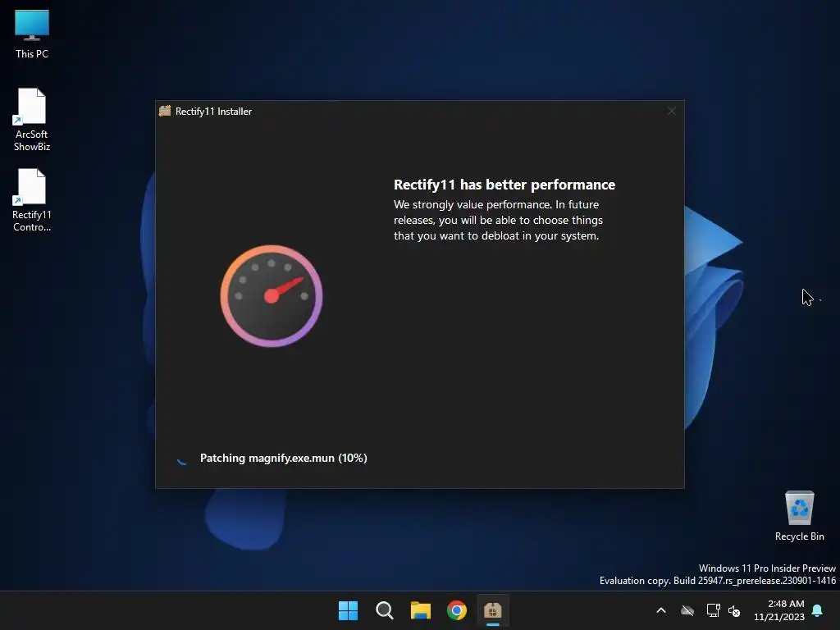The image size is (840, 630).
Task: Click the Rectify11 Installer taskbar icon
Action: 493,610
